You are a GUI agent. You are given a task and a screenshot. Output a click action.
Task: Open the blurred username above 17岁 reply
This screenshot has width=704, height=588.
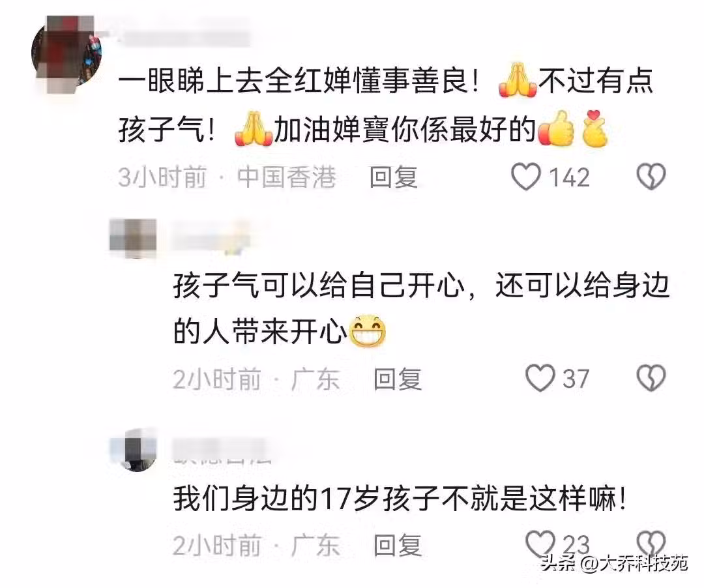click(x=223, y=449)
